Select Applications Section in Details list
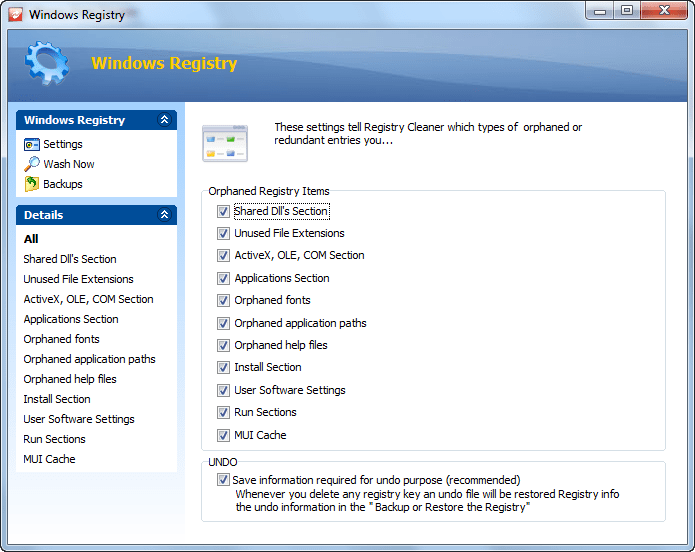This screenshot has height=552, width=695. tap(71, 319)
